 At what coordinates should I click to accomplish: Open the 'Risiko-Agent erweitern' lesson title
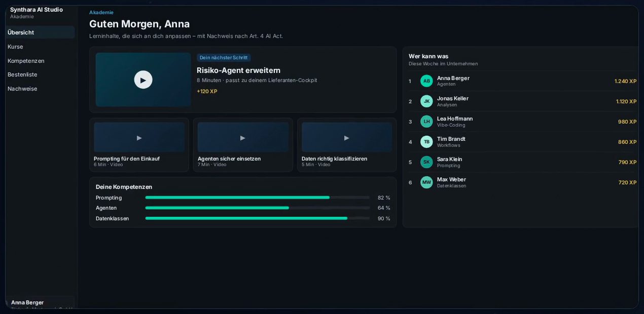[x=238, y=70]
